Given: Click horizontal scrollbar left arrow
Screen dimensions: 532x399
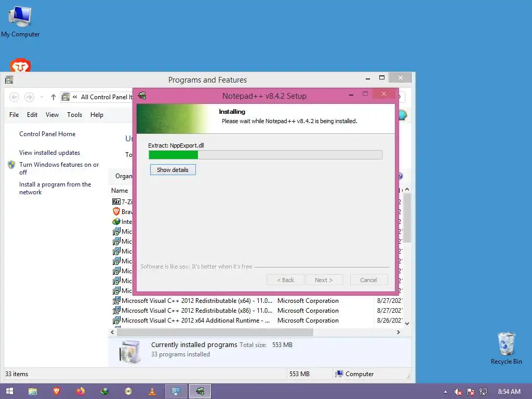Looking at the screenshot, I should [x=112, y=332].
